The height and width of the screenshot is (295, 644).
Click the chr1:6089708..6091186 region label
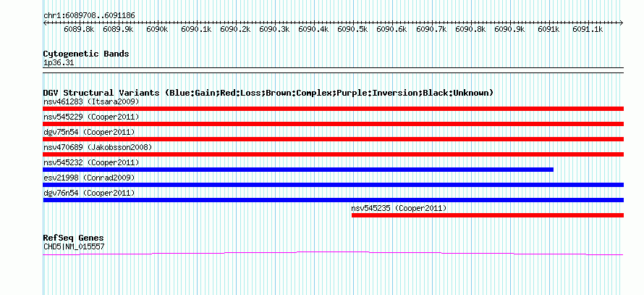(89, 16)
